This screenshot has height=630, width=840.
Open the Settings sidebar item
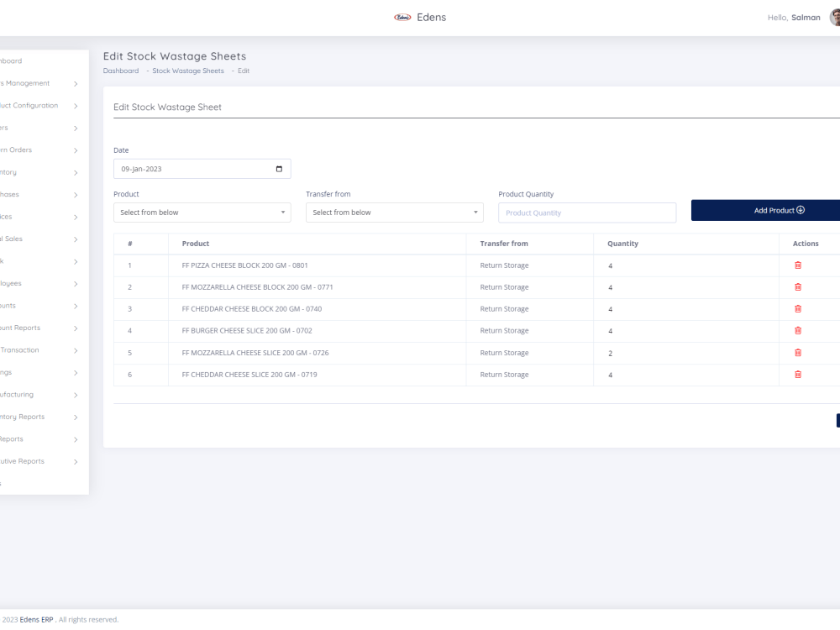click(6, 372)
